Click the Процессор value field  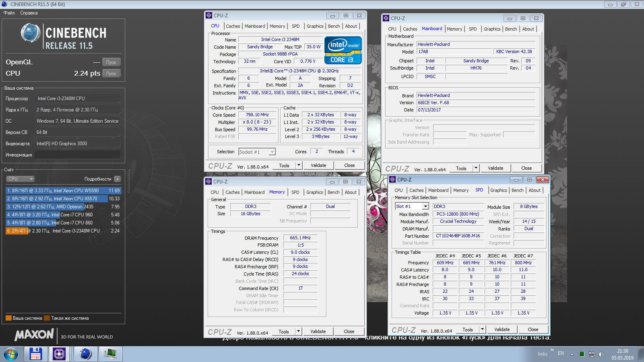[77, 98]
